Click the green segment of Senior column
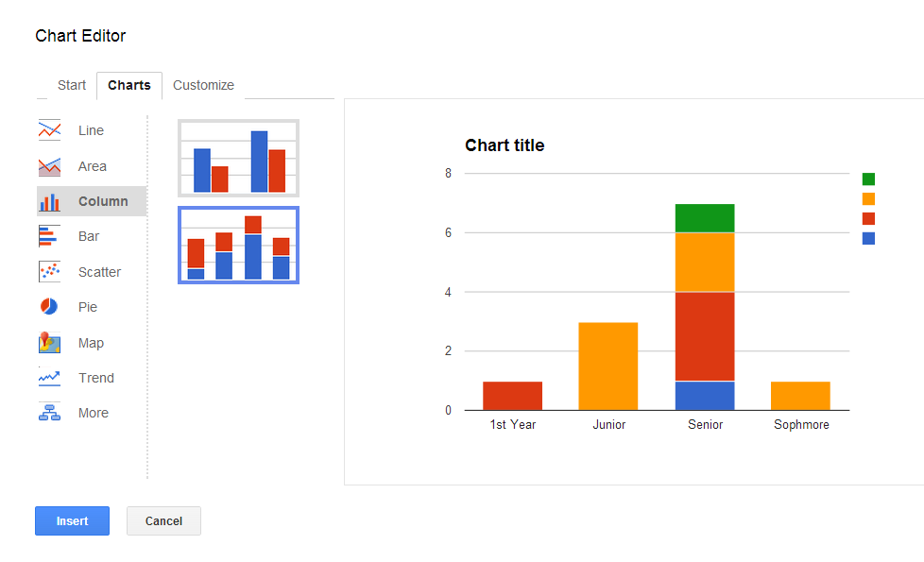The width and height of the screenshot is (924, 562). pyautogui.click(x=705, y=218)
